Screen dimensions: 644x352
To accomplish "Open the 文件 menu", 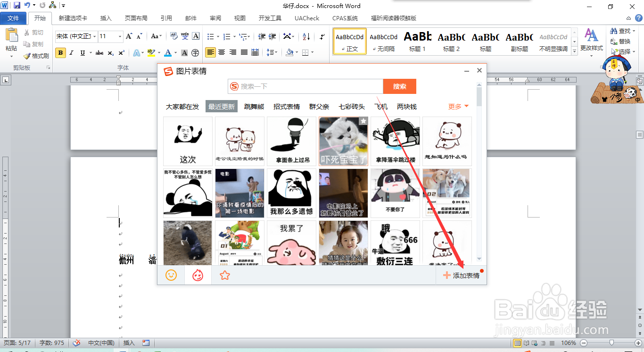I will pyautogui.click(x=13, y=18).
